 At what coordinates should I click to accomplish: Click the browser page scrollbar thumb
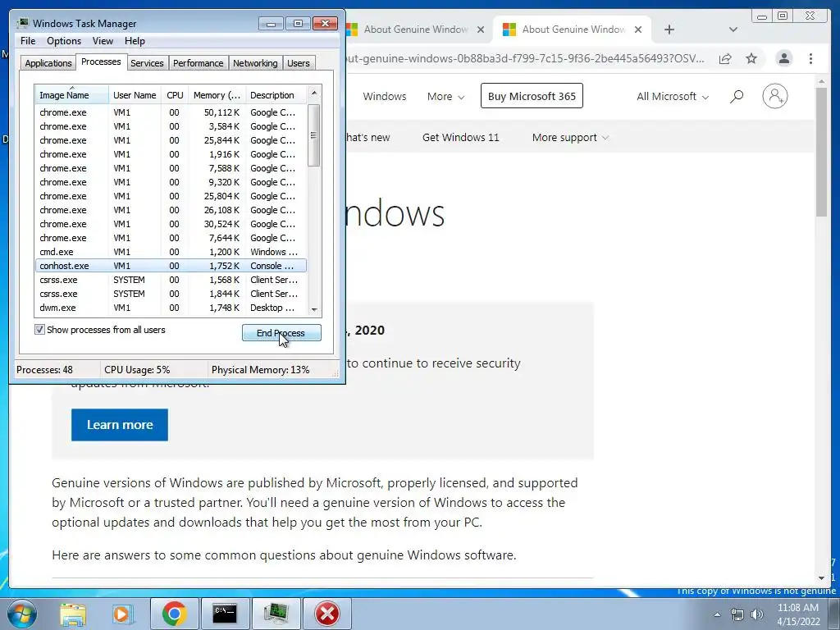pyautogui.click(x=821, y=152)
